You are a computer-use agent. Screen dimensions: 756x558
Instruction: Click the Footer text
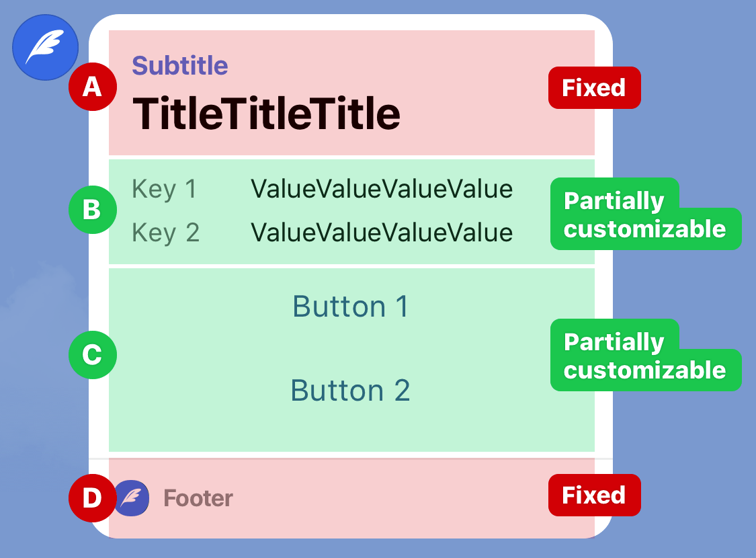coord(198,498)
